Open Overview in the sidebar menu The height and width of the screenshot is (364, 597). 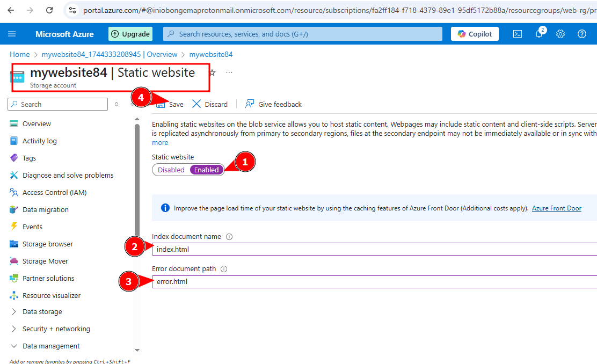click(37, 123)
